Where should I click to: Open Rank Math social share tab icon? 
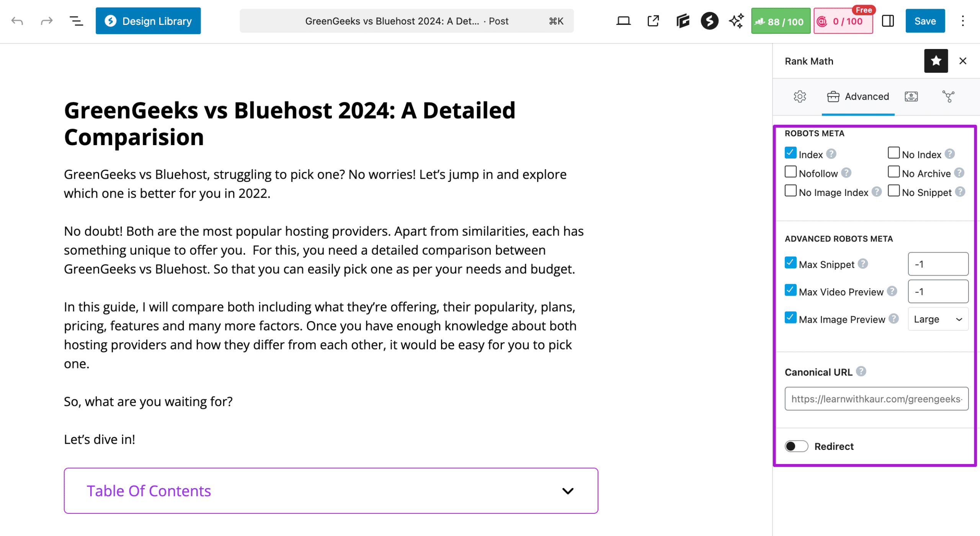click(x=948, y=96)
